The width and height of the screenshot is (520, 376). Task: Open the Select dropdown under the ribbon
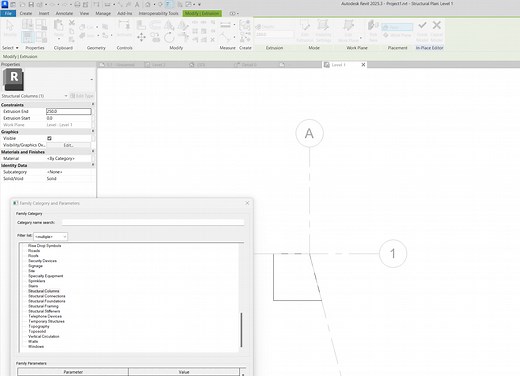point(10,48)
